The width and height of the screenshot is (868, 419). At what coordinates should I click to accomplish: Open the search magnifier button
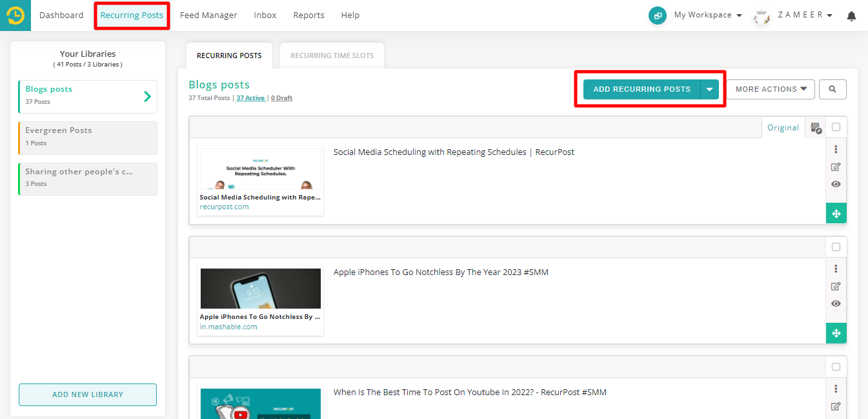833,89
